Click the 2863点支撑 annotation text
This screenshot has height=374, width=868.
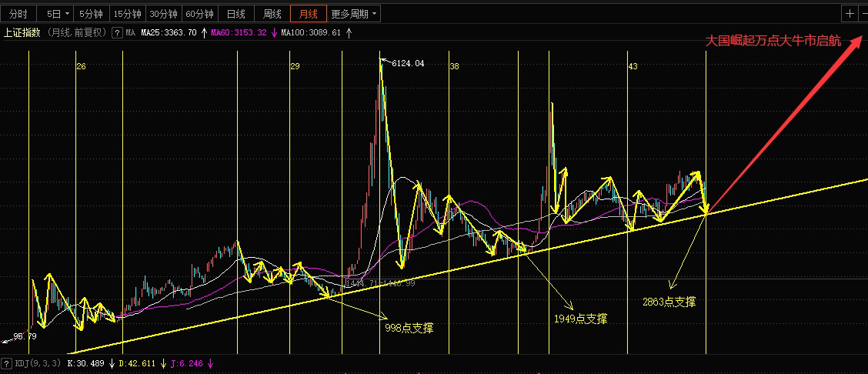pos(669,302)
